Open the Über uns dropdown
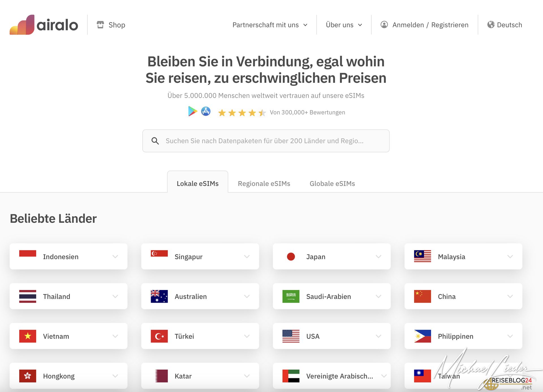 click(344, 25)
